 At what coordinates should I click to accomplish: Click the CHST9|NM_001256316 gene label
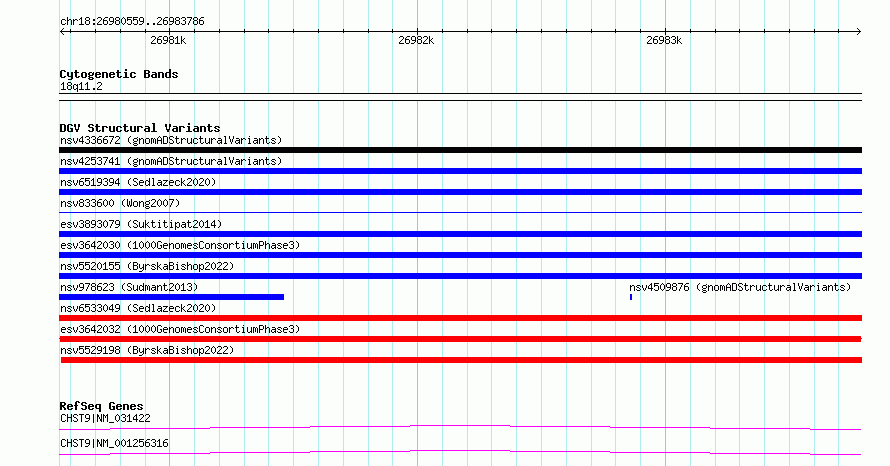(x=114, y=443)
